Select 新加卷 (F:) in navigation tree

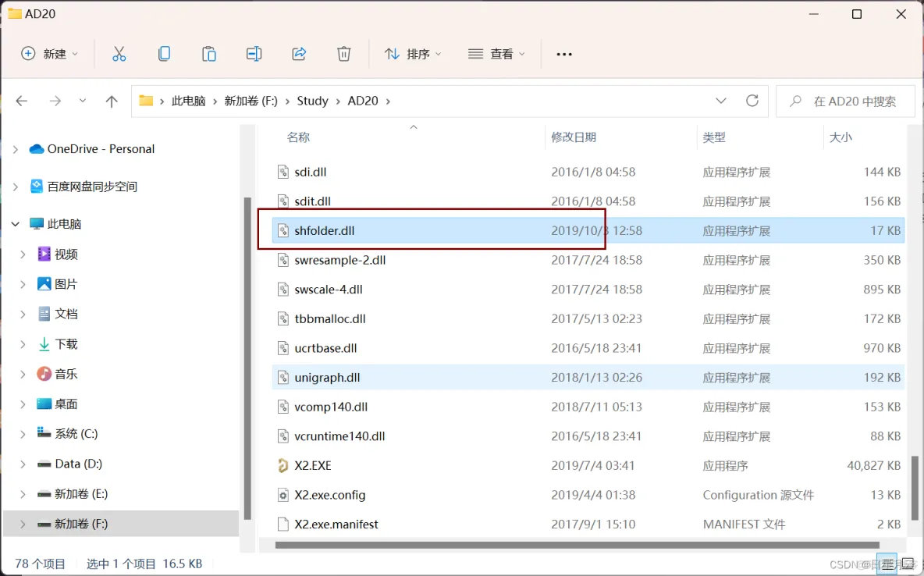pyautogui.click(x=121, y=524)
